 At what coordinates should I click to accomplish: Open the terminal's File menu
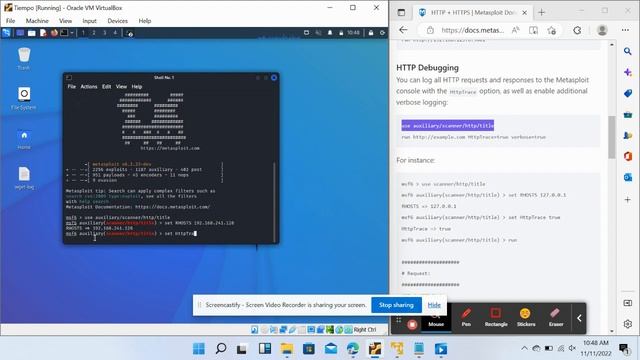tap(71, 87)
